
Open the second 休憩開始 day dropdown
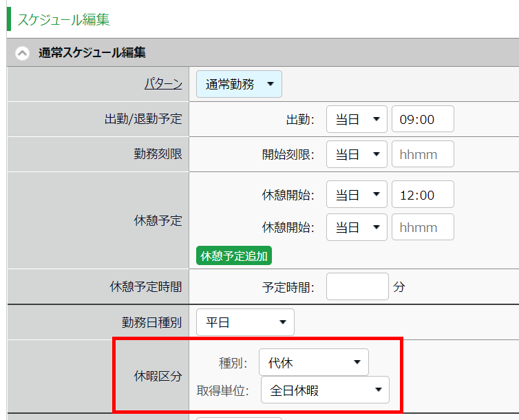pyautogui.click(x=357, y=227)
